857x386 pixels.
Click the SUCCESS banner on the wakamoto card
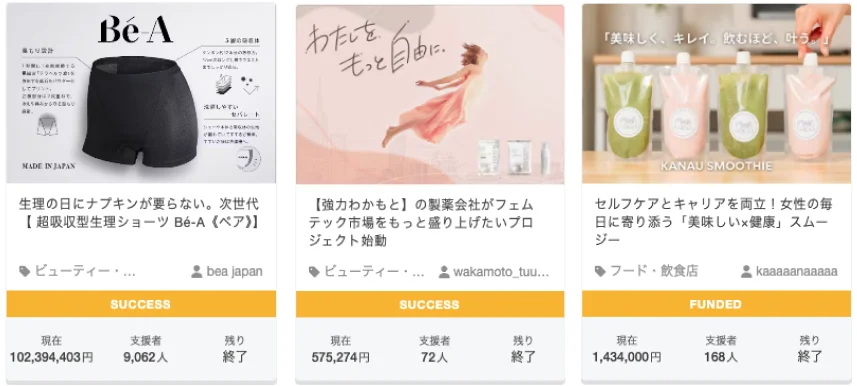(430, 304)
